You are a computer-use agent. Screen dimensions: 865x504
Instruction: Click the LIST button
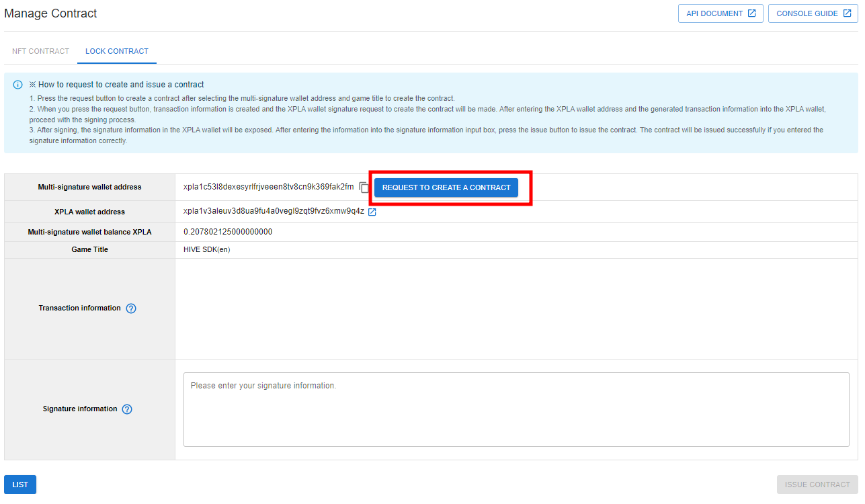click(x=20, y=485)
